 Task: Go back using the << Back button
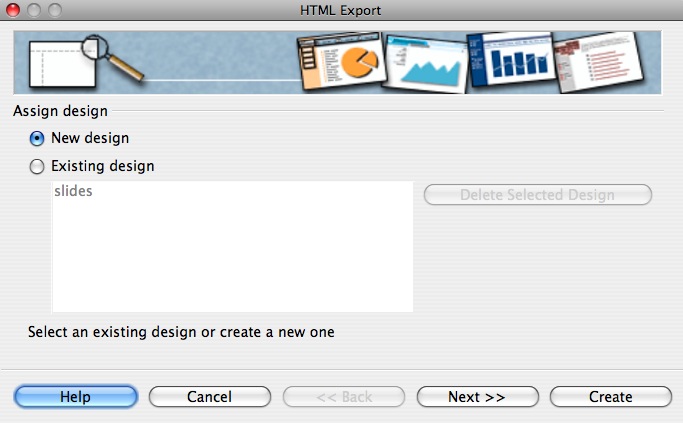tap(343, 397)
